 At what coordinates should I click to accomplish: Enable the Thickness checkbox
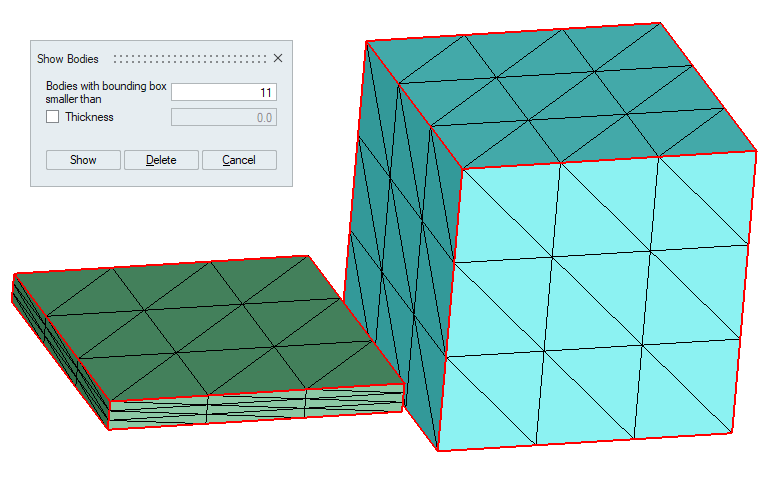pyautogui.click(x=53, y=117)
